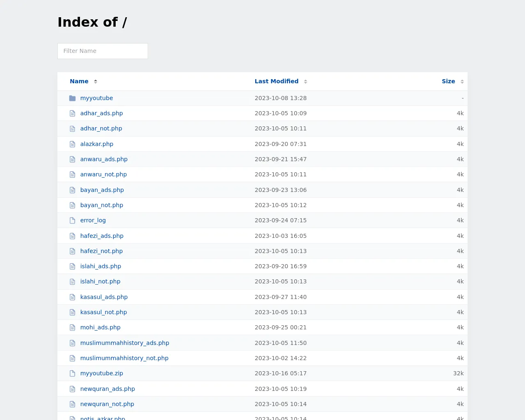Open the kasasul_not.php link
Screen dimensions: 525x420
pos(103,312)
